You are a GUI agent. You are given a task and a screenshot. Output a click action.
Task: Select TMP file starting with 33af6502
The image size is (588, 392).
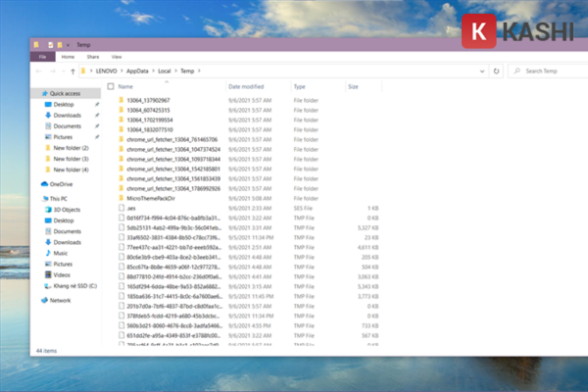(173, 237)
